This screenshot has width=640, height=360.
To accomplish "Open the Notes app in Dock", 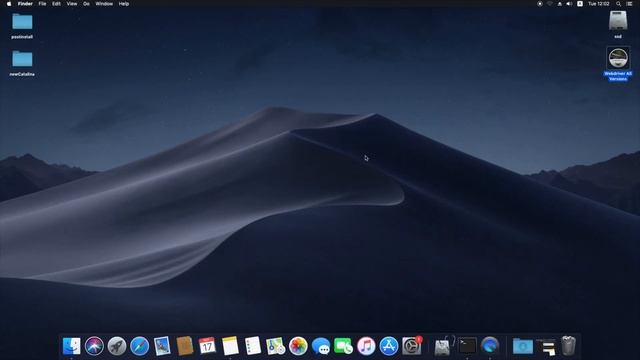I will click(x=230, y=346).
